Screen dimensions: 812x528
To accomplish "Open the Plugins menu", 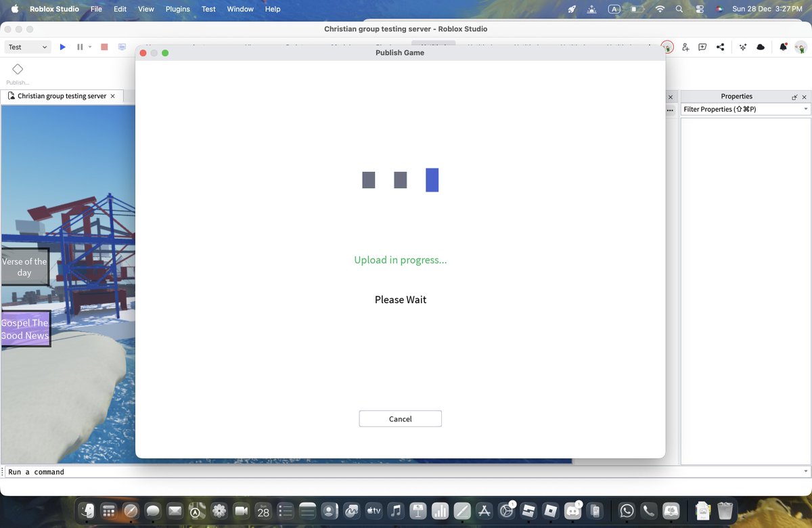I will (177, 9).
